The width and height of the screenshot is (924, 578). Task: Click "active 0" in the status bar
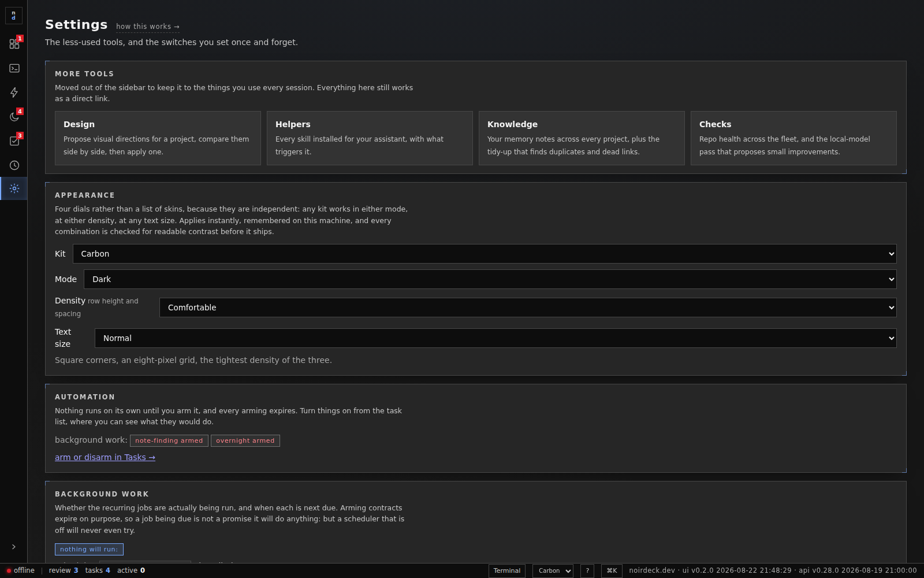[x=131, y=570]
